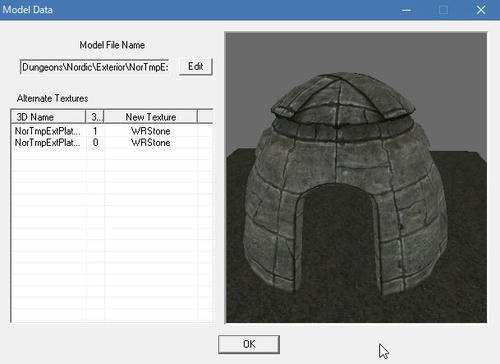Click WRStone texture in first row
This screenshot has width=500, height=364.
point(151,131)
